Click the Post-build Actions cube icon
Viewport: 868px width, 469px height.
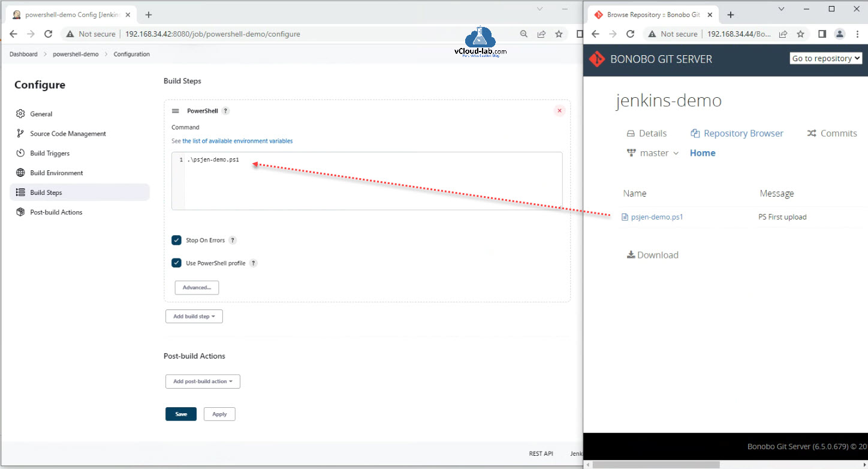click(x=20, y=212)
